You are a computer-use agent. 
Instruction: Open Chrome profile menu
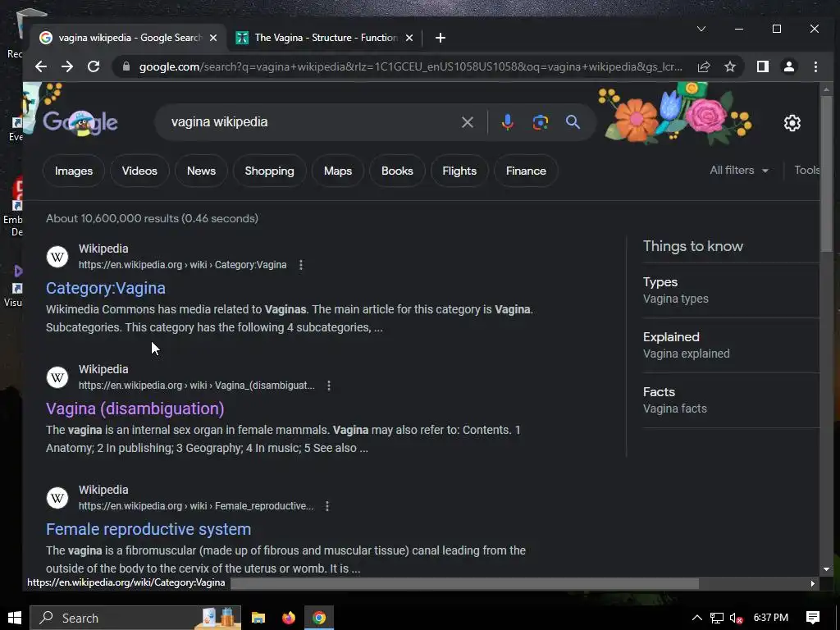(788, 66)
